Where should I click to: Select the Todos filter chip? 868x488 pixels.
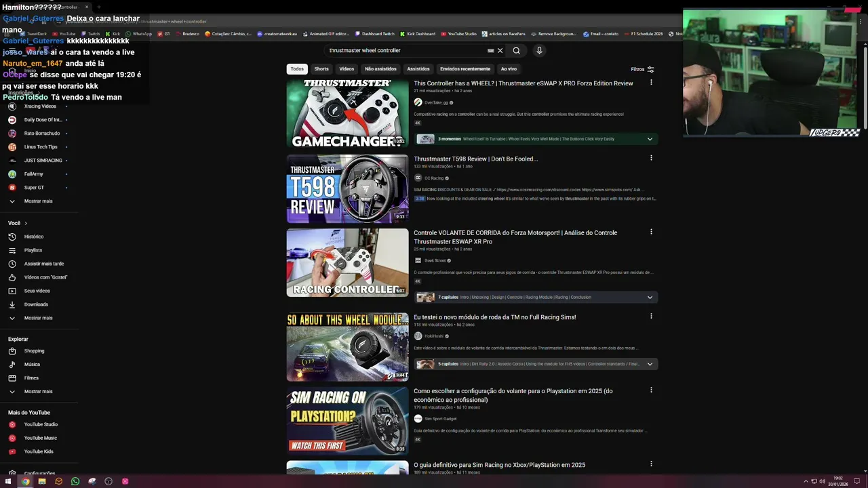(x=297, y=68)
